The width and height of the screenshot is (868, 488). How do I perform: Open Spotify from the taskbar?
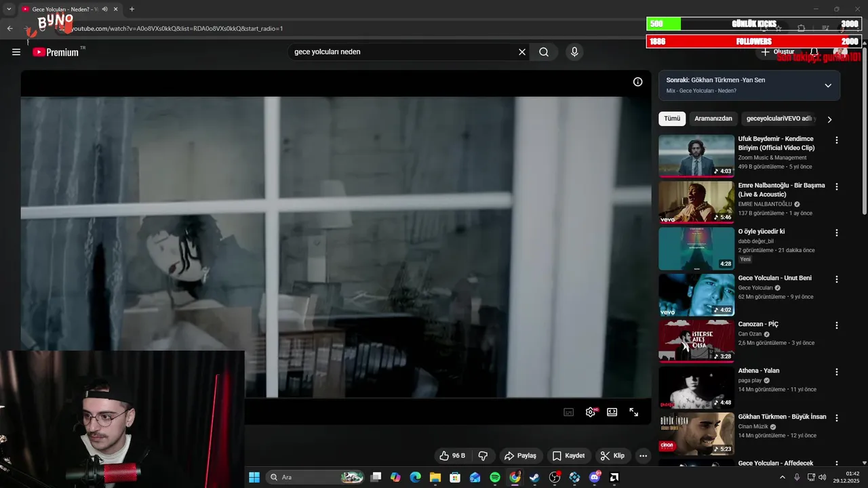pyautogui.click(x=495, y=477)
